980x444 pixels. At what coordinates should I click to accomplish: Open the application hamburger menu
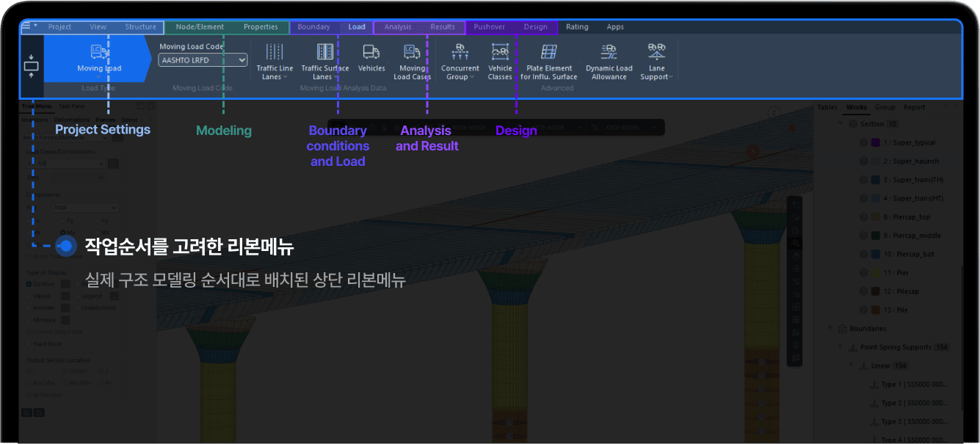(26, 26)
